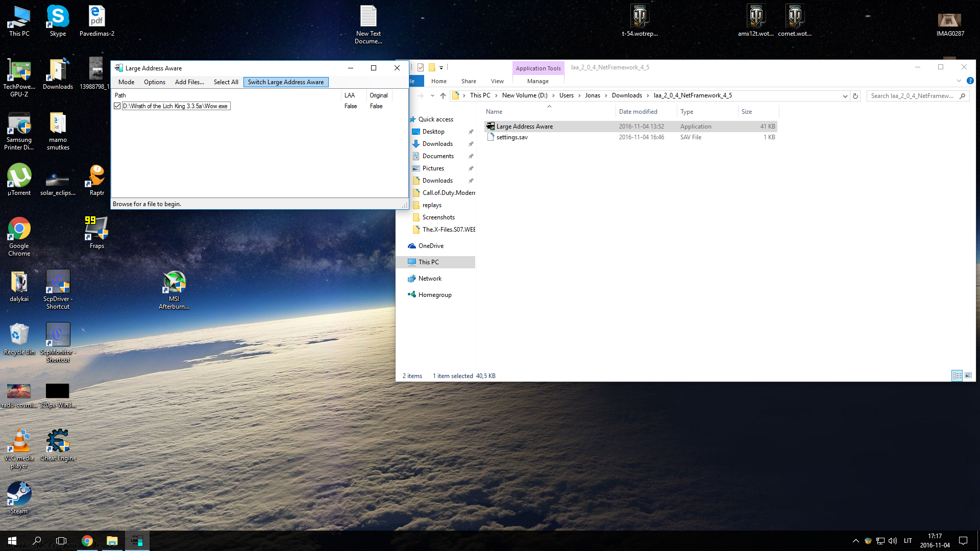The height and width of the screenshot is (551, 980).
Task: Click Downloads in the address breadcrumb
Action: (627, 95)
